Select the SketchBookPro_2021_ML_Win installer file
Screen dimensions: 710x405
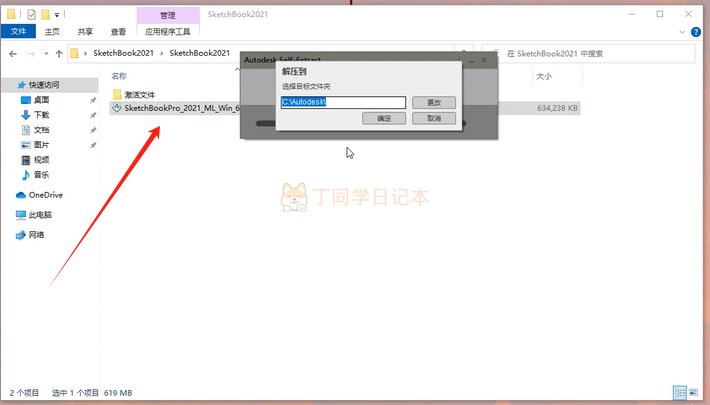(x=182, y=108)
